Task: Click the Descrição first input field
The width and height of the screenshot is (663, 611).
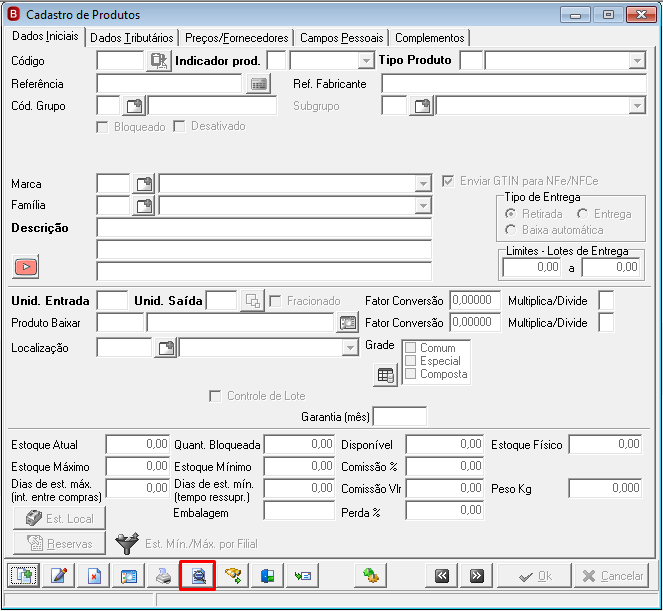Action: (x=264, y=228)
